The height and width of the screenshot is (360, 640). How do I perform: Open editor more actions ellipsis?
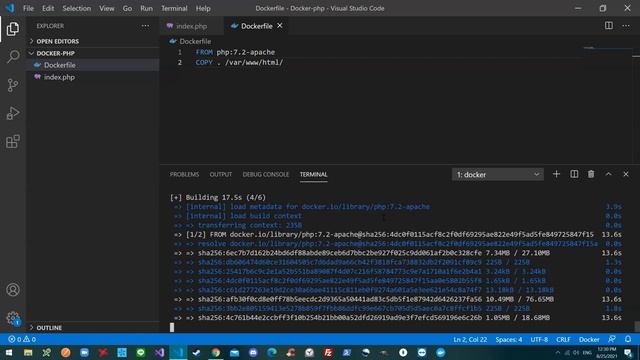(x=626, y=26)
